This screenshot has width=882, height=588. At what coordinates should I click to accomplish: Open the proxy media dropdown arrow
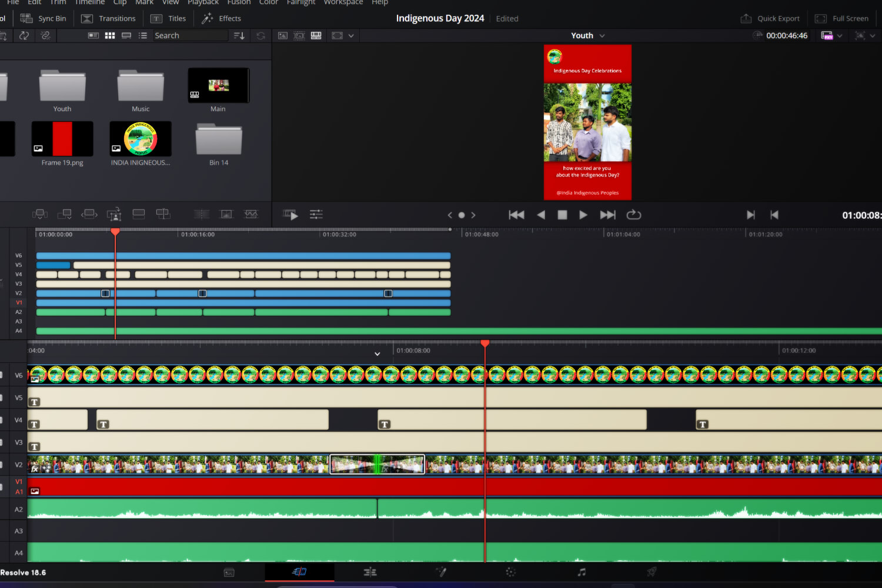[x=840, y=36]
